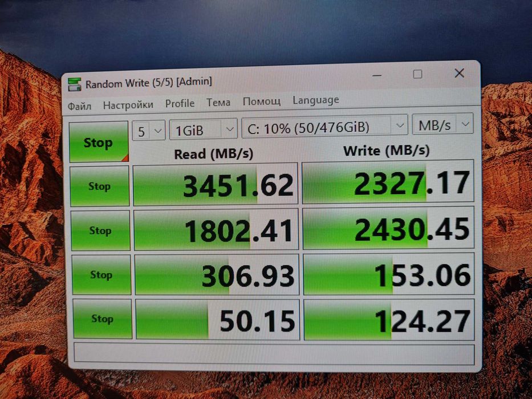Image resolution: width=532 pixels, height=399 pixels.
Task: Open the drive selector C: 10% (50/476GiB)
Action: (324, 127)
